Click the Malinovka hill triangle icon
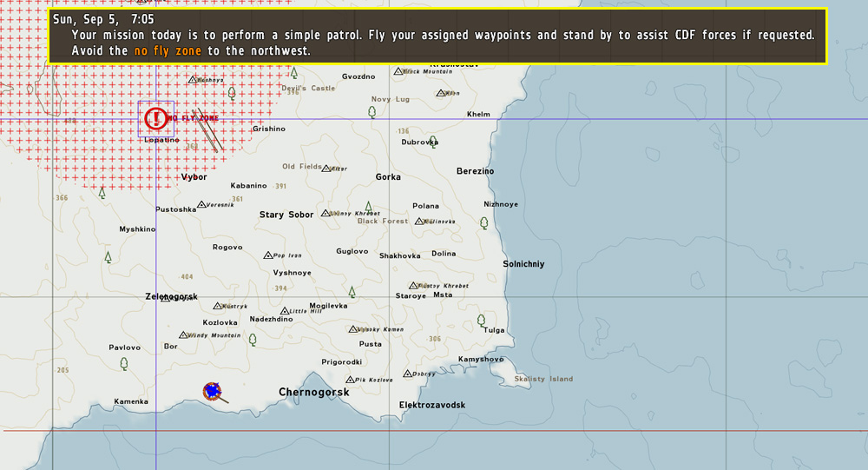 click(x=419, y=222)
